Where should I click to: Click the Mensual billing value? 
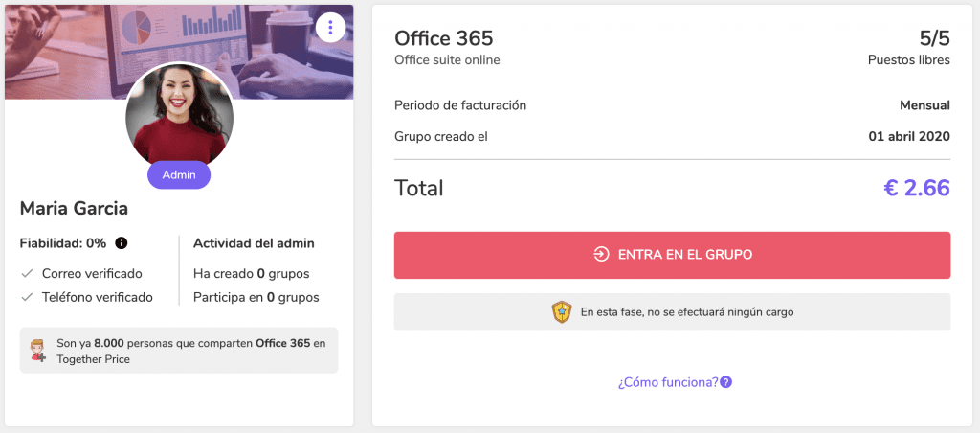pos(925,105)
